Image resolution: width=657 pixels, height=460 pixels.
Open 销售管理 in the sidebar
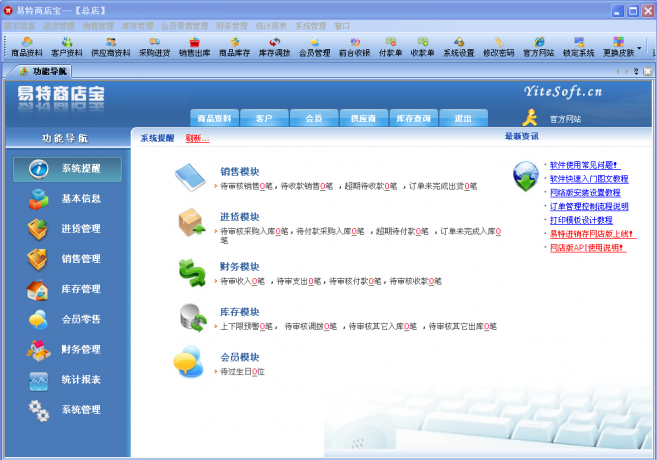67,259
